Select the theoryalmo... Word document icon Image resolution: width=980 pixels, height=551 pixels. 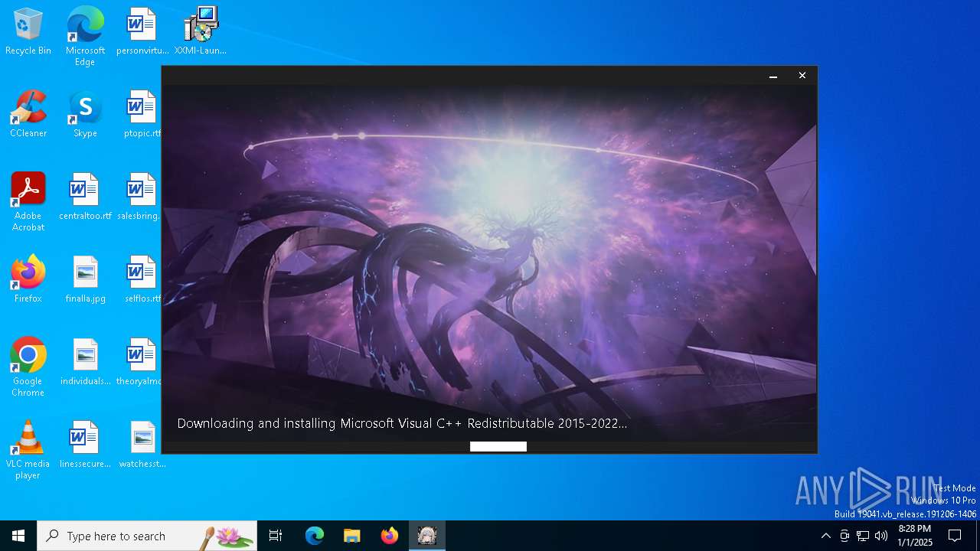(139, 362)
